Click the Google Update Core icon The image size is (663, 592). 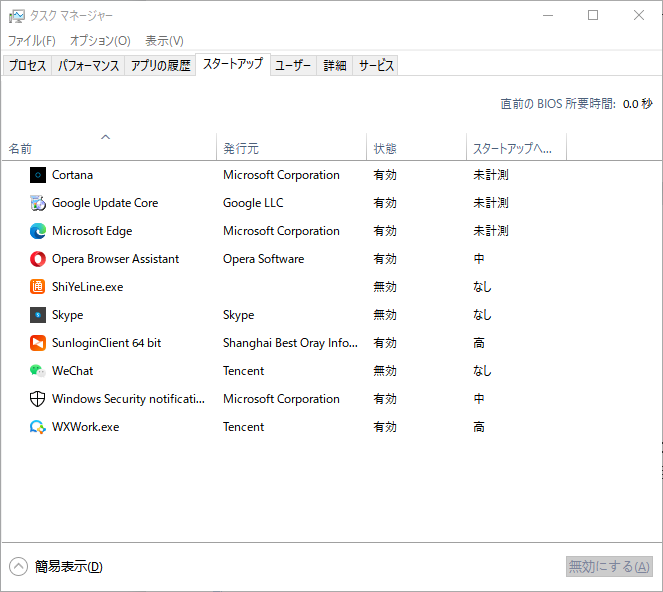click(x=38, y=203)
